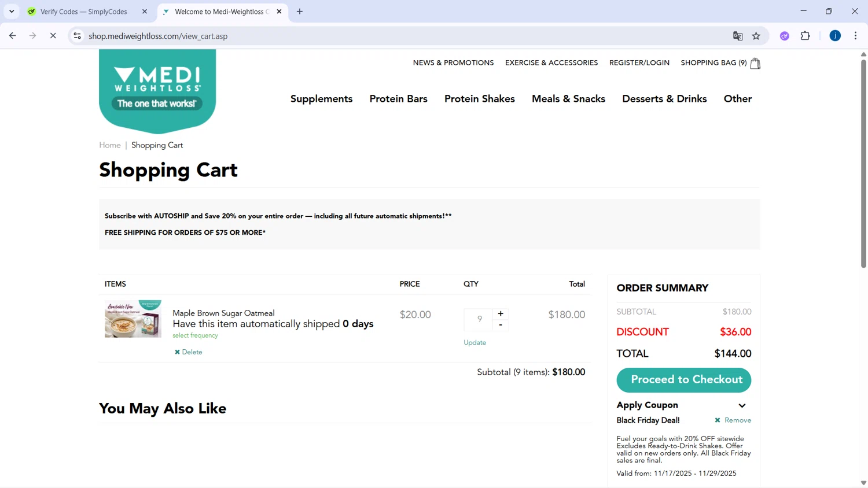Click Update quantity link
Image resolution: width=868 pixels, height=488 pixels.
475,342
